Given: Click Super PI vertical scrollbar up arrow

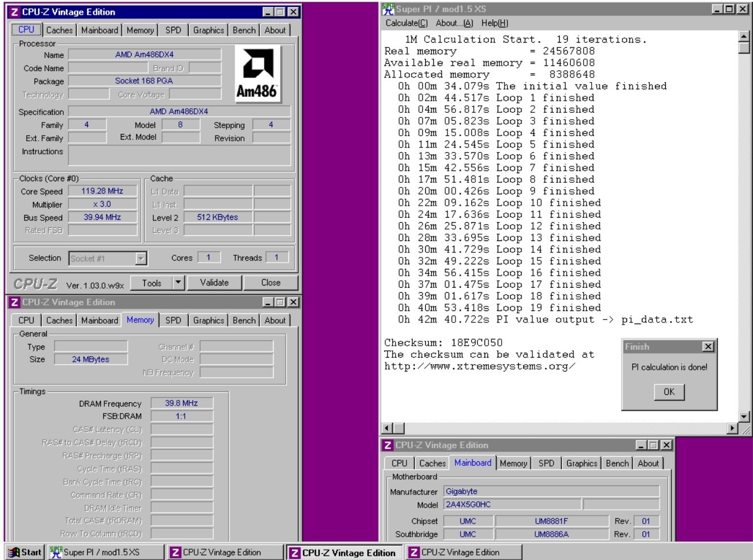Looking at the screenshot, I should click(x=743, y=36).
